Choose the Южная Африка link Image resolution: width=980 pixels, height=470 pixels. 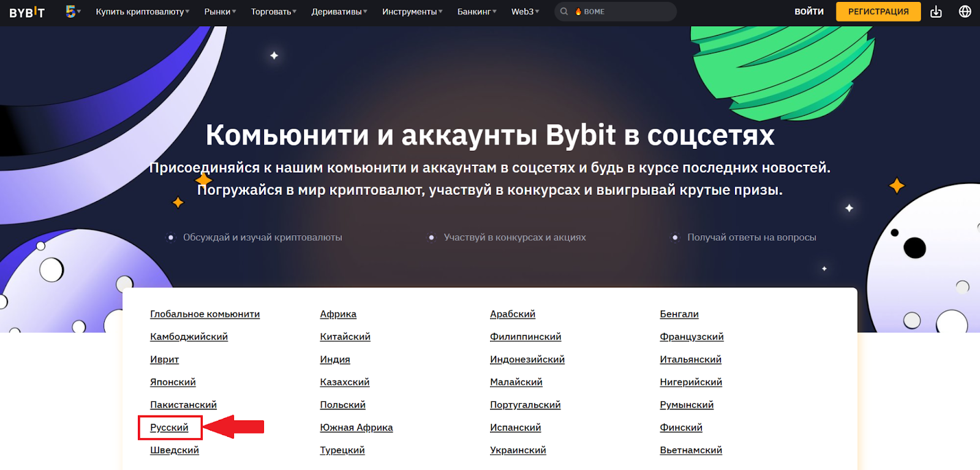tap(356, 427)
